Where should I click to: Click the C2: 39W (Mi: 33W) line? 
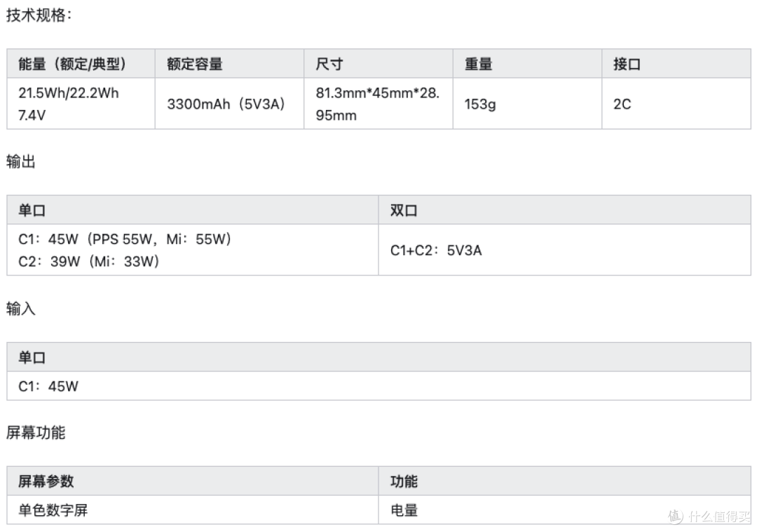[89, 261]
